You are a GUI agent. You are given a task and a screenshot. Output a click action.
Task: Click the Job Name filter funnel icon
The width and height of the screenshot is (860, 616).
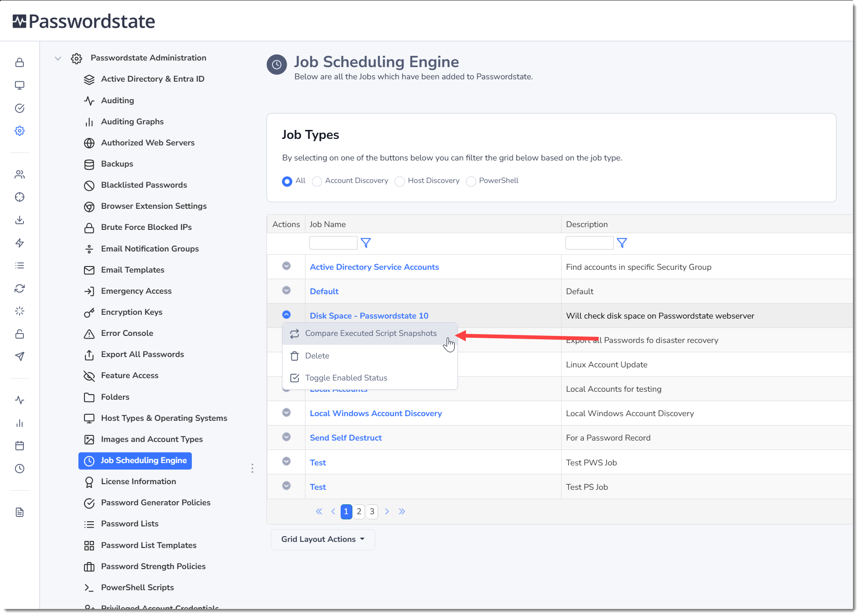366,243
